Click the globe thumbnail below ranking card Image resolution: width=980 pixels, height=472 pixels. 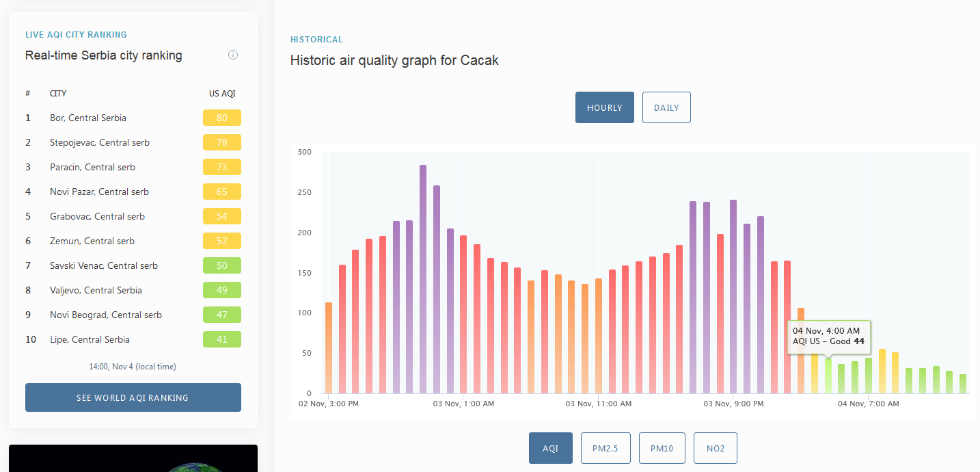tap(133, 458)
